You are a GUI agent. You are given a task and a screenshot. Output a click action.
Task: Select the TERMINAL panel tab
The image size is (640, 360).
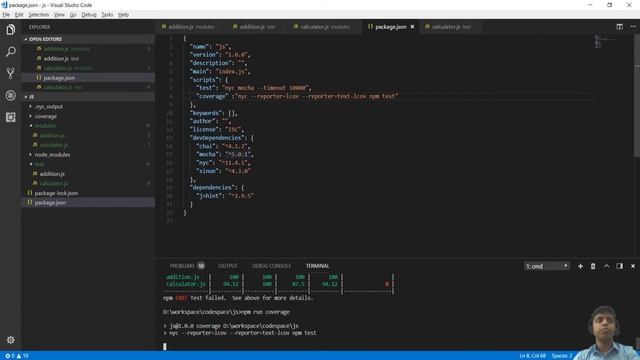tap(318, 266)
